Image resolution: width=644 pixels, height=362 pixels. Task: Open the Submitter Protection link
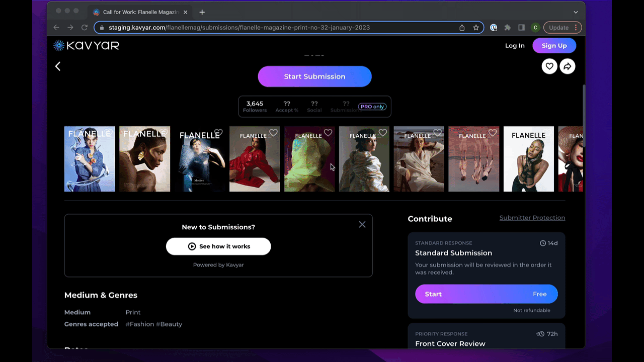pyautogui.click(x=532, y=218)
